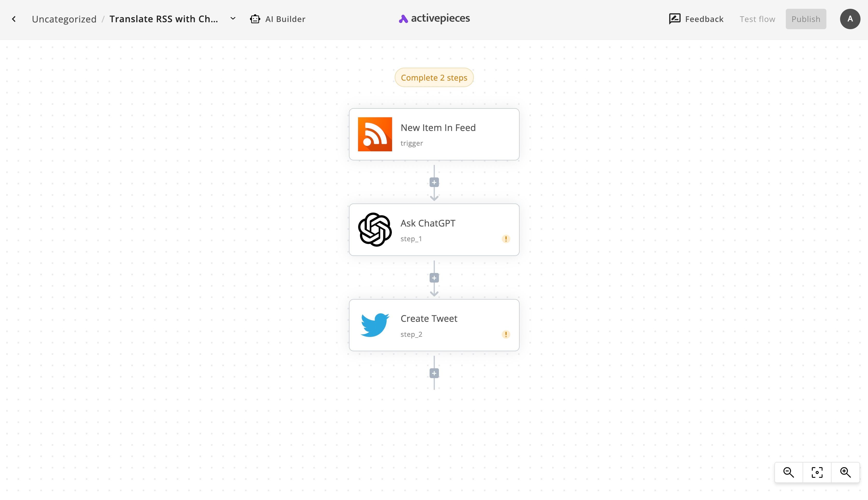Expand the flow name dropdown chevron
Image resolution: width=868 pixels, height=500 pixels.
tap(233, 19)
